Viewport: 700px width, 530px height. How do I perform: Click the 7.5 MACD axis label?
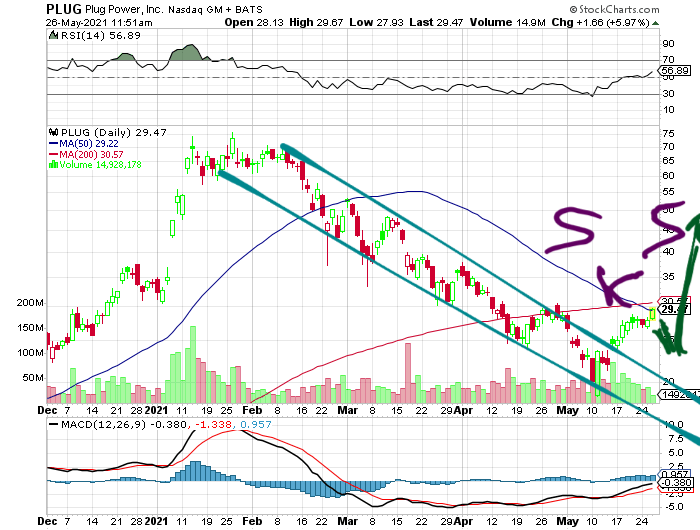(x=676, y=438)
